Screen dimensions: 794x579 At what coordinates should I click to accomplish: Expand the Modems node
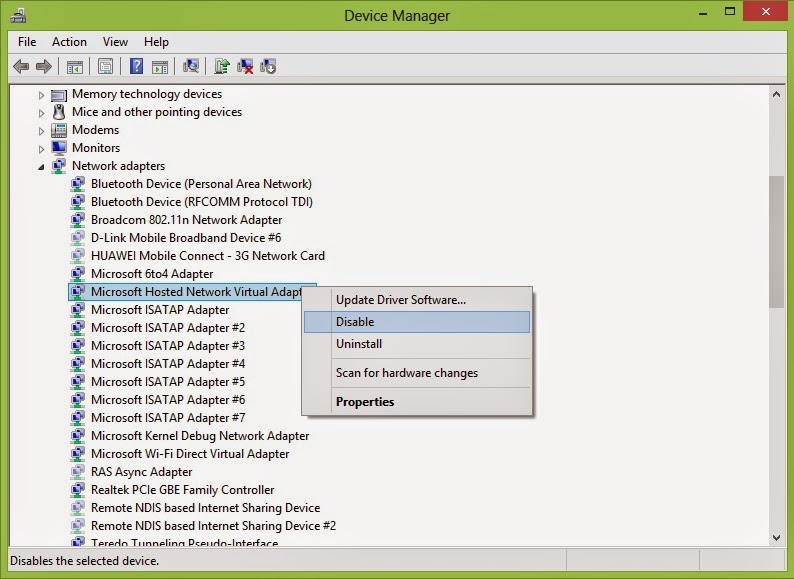42,131
